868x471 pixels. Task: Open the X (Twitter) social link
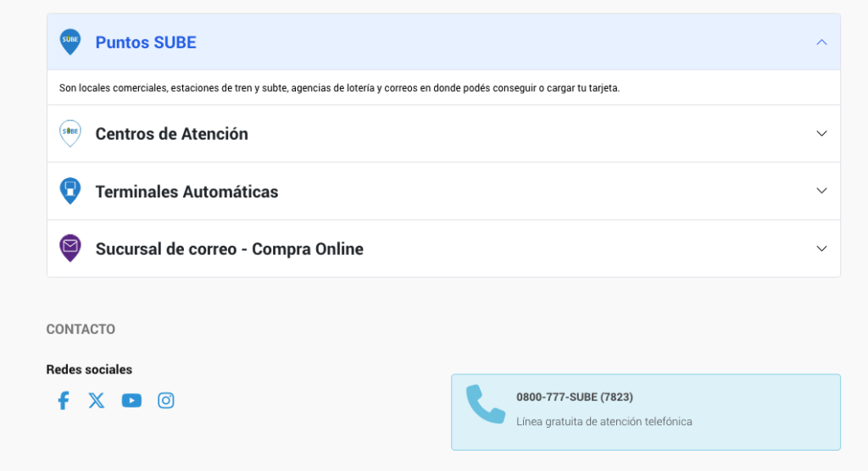click(x=97, y=400)
